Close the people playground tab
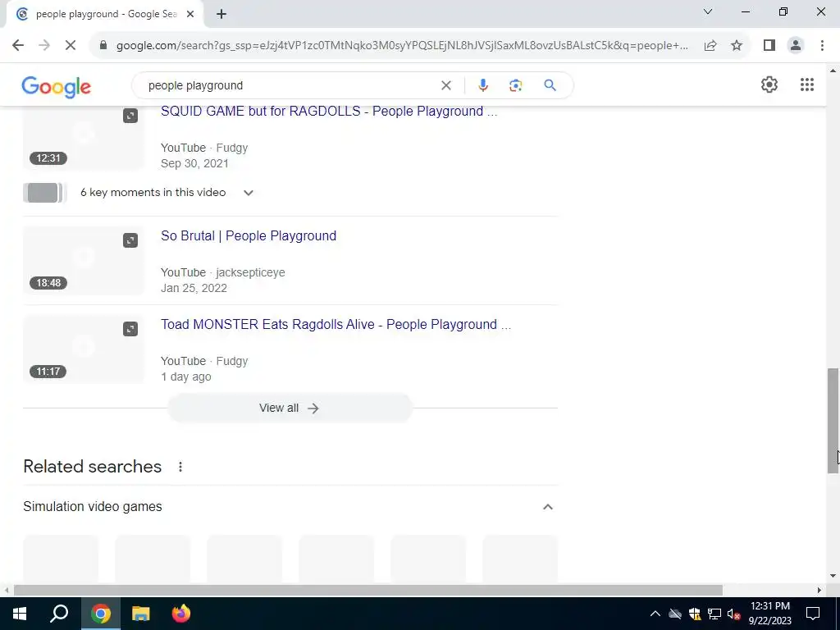Image resolution: width=840 pixels, height=630 pixels. point(190,15)
